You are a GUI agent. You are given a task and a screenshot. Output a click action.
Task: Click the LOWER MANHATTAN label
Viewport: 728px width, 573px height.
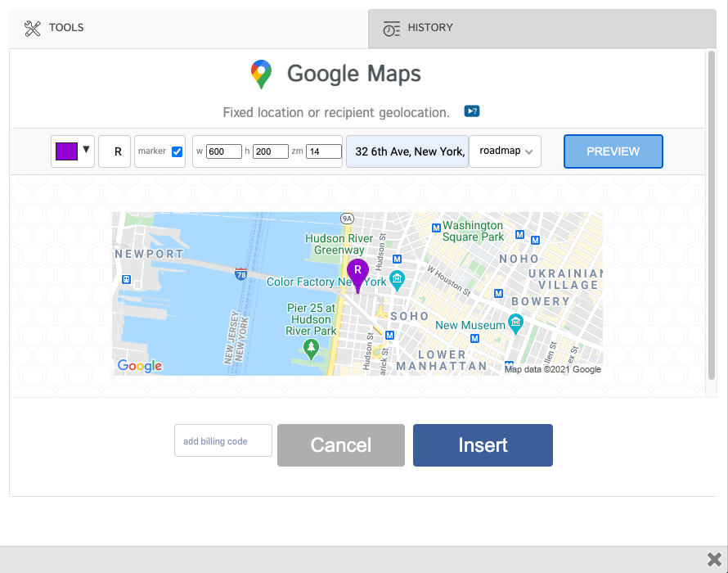442,361
